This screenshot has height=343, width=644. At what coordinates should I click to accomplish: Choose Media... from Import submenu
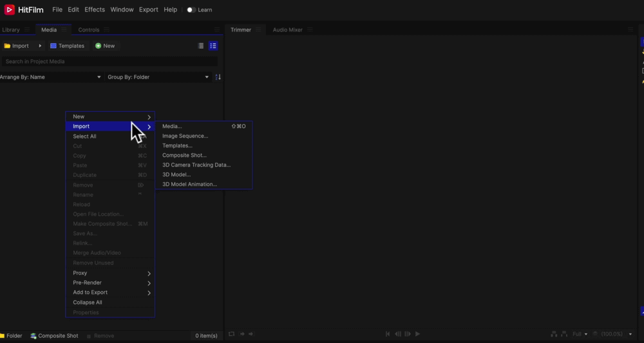coord(204,126)
